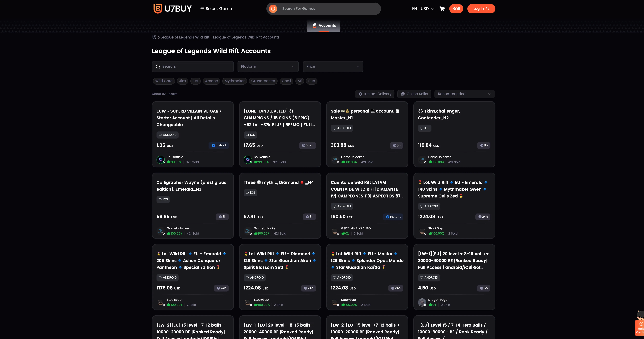The height and width of the screenshot is (339, 644).
Task: Click DragonSage seller avatar
Action: [x=422, y=302]
